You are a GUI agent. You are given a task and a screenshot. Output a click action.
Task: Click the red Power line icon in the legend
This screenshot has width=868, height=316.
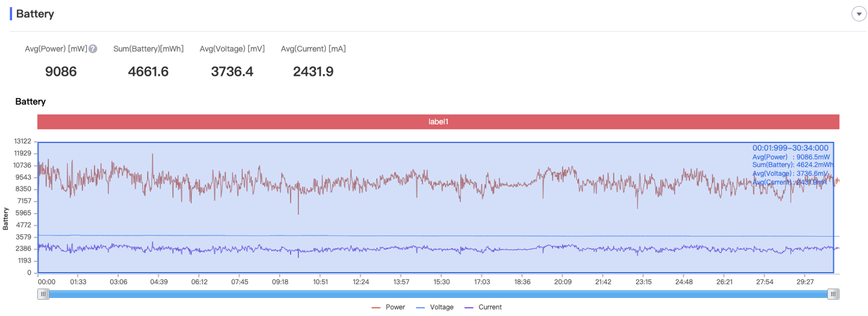tap(376, 308)
